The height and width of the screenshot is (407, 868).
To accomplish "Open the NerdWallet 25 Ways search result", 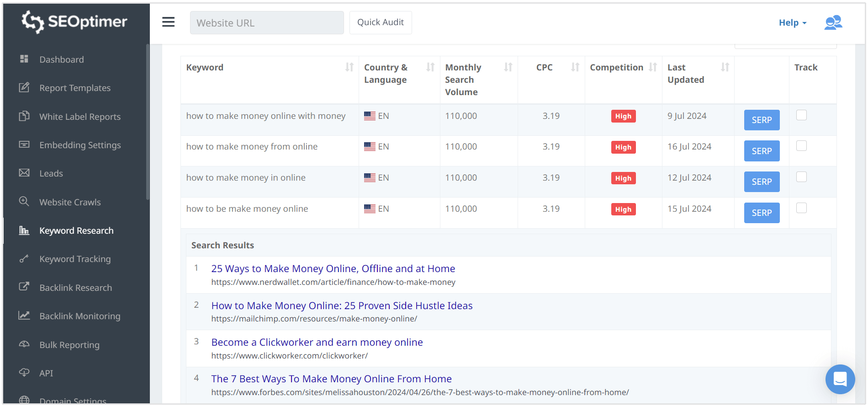I will 333,268.
